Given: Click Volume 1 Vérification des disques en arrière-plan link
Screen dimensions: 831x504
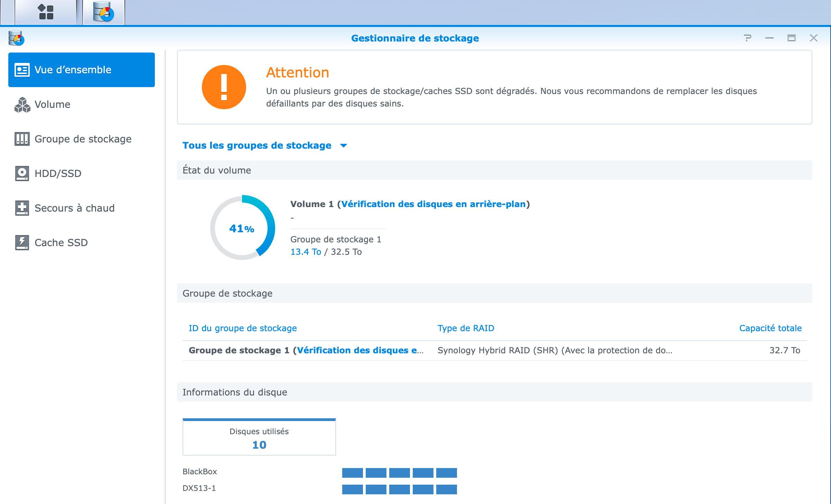Looking at the screenshot, I should click(433, 204).
